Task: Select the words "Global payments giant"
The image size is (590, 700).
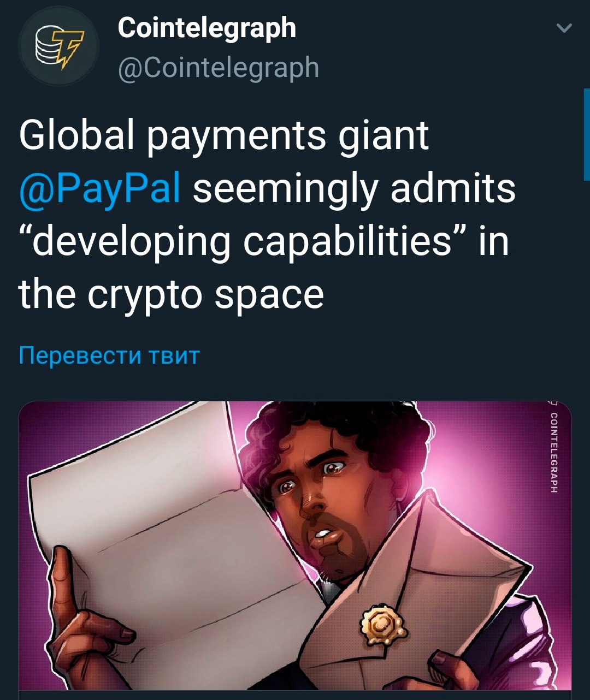Action: [224, 136]
